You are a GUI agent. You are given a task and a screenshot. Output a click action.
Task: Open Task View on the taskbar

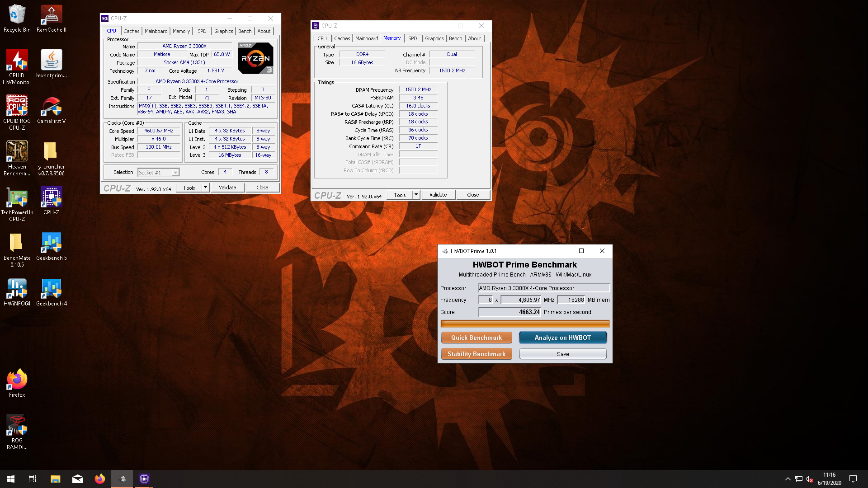tap(33, 479)
